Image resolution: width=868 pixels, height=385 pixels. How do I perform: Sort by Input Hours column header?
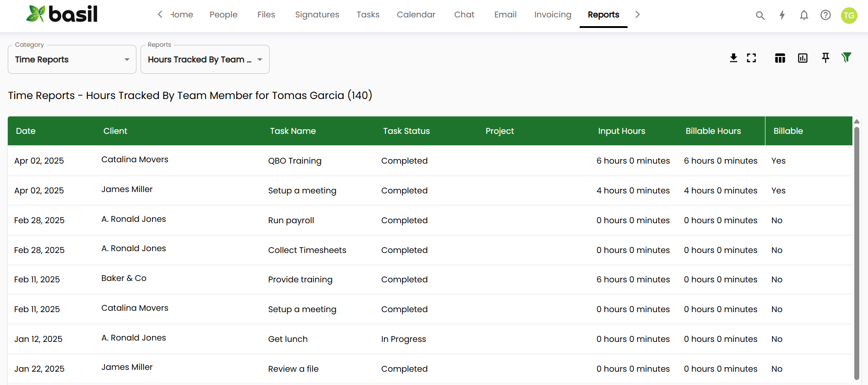pyautogui.click(x=621, y=131)
